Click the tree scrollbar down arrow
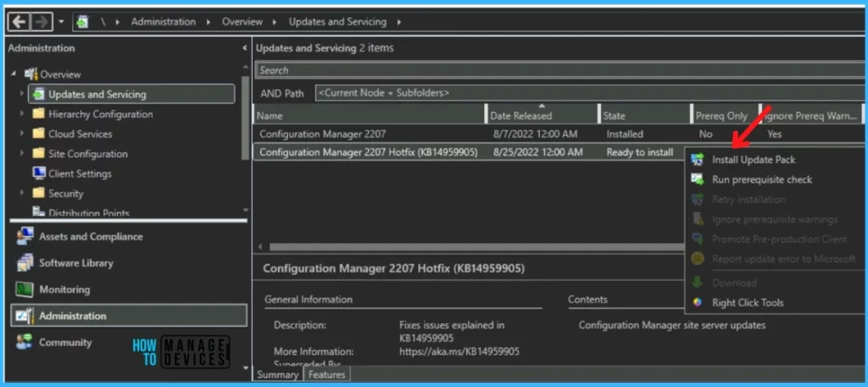Screen dimensions: 868x387 tap(245, 210)
